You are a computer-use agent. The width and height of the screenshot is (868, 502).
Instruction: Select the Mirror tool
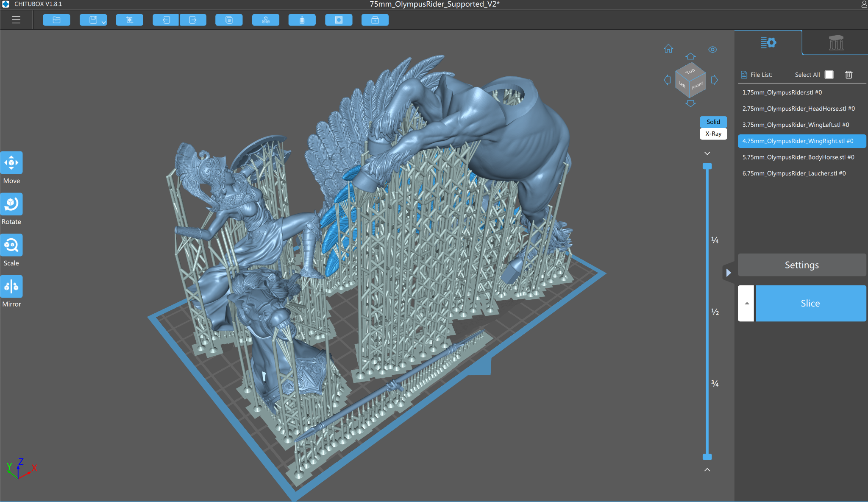point(11,287)
